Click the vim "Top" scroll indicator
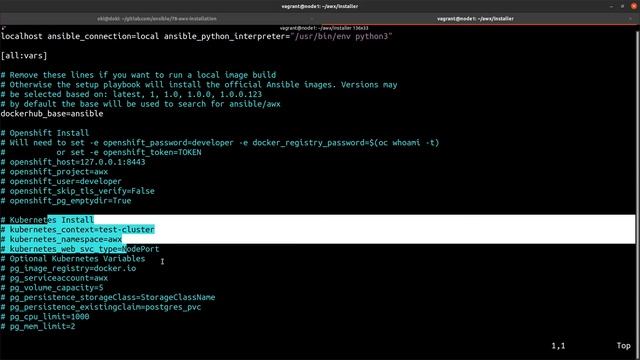The image size is (640, 360). point(623,346)
